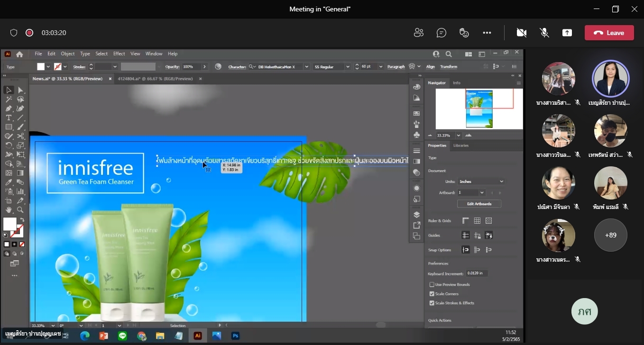Image resolution: width=644 pixels, height=345 pixels.
Task: Select the Direct Selection tool
Action: [x=20, y=90]
